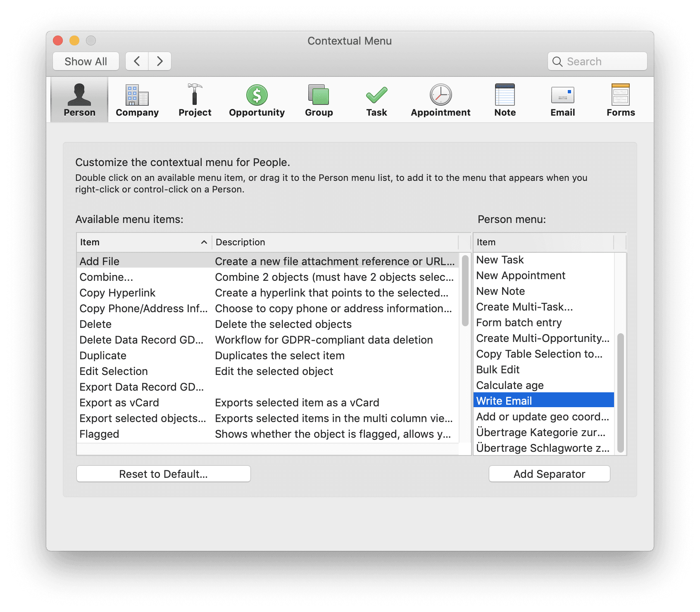
Task: Select Delete Data Record GD... row
Action: point(268,339)
